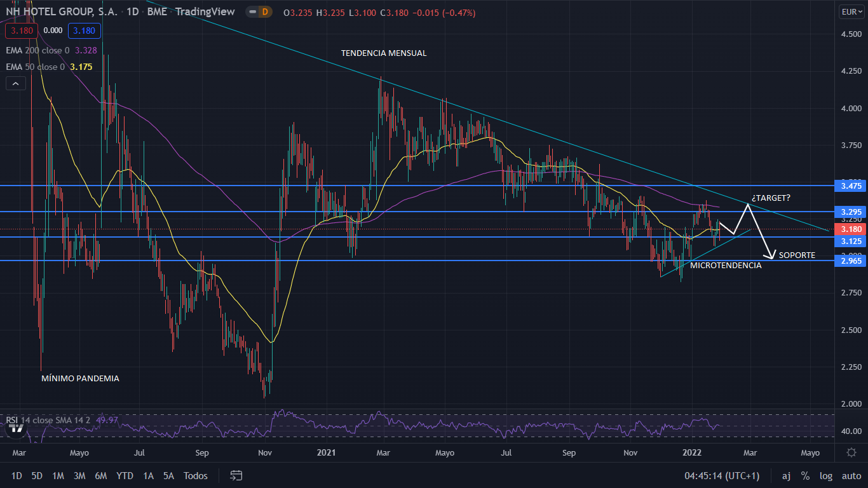Screen dimensions: 868x488
Task: Open the EUR currency dropdown
Action: [850, 12]
